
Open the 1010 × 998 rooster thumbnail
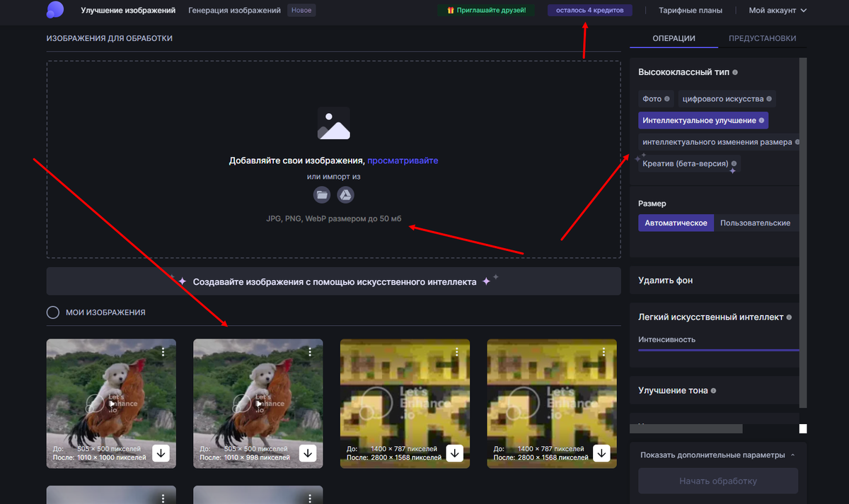pyautogui.click(x=258, y=403)
